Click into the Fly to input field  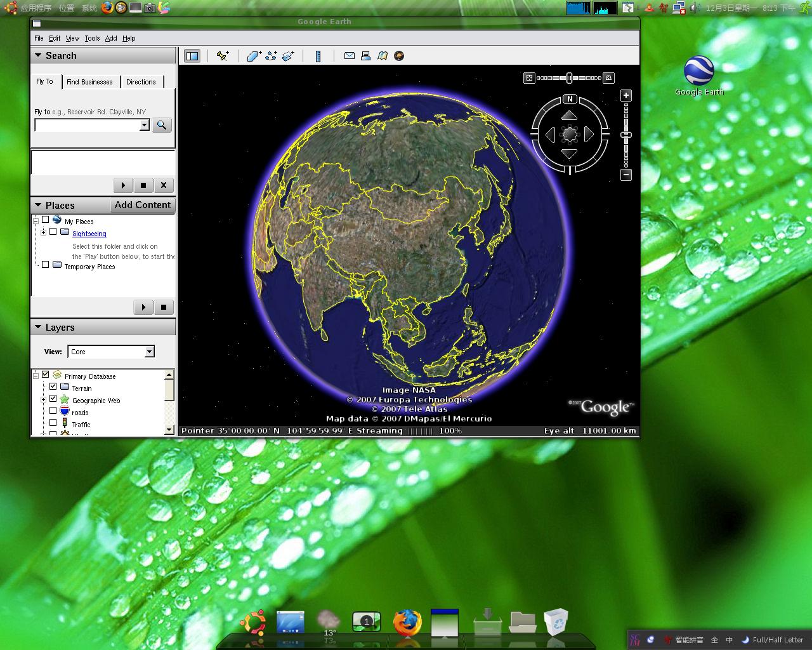(87, 125)
